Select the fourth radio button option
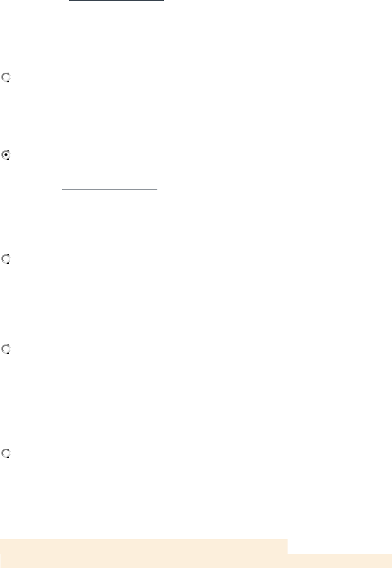The width and height of the screenshot is (392, 568). pyautogui.click(x=6, y=350)
